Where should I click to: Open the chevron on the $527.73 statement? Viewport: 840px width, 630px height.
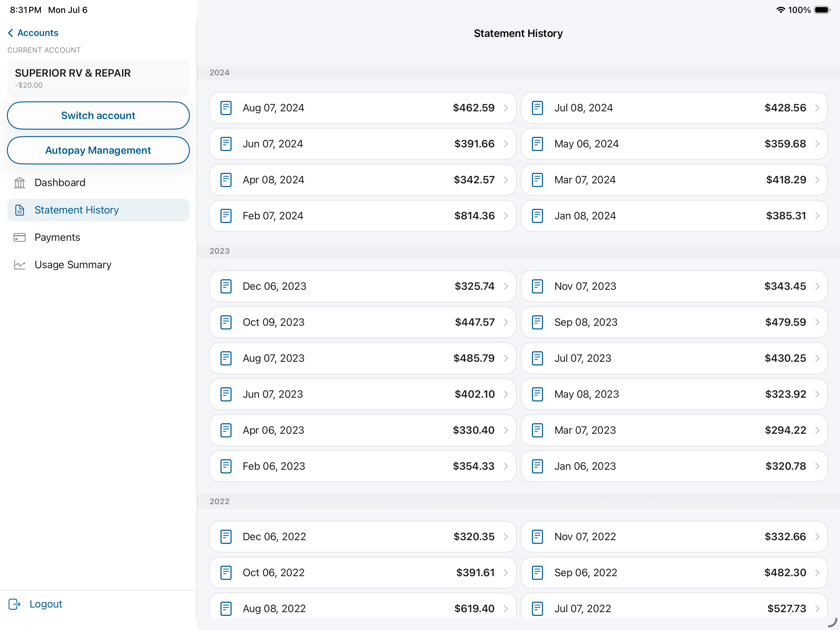[817, 609]
